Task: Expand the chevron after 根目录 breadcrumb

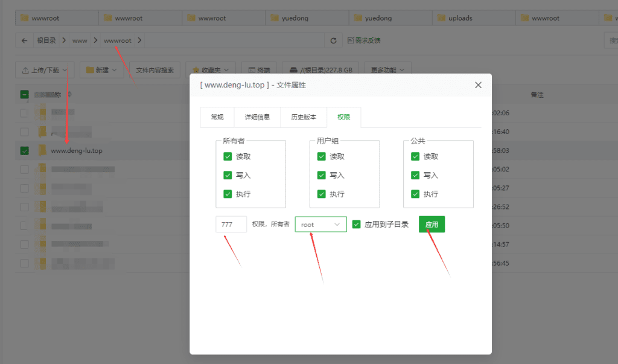Action: click(64, 40)
